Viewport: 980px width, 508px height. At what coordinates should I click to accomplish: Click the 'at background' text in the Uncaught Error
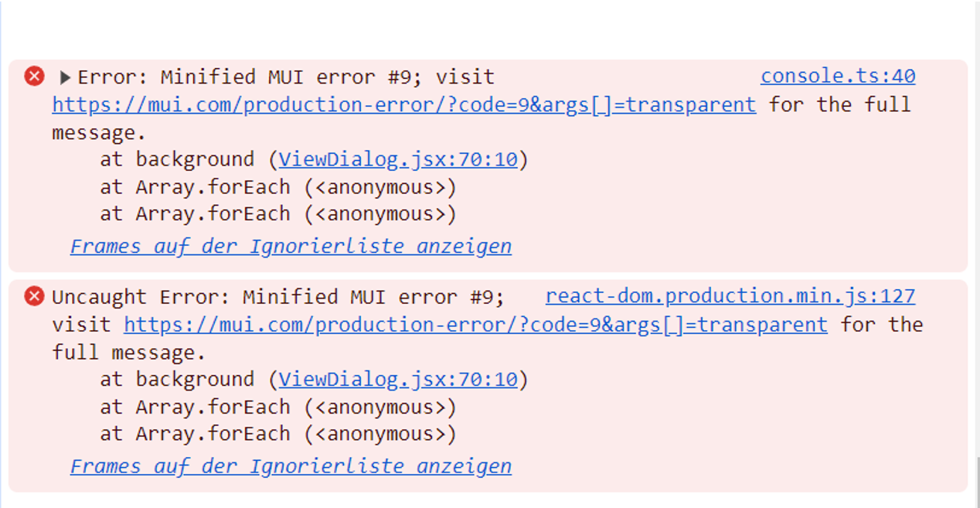tap(177, 380)
